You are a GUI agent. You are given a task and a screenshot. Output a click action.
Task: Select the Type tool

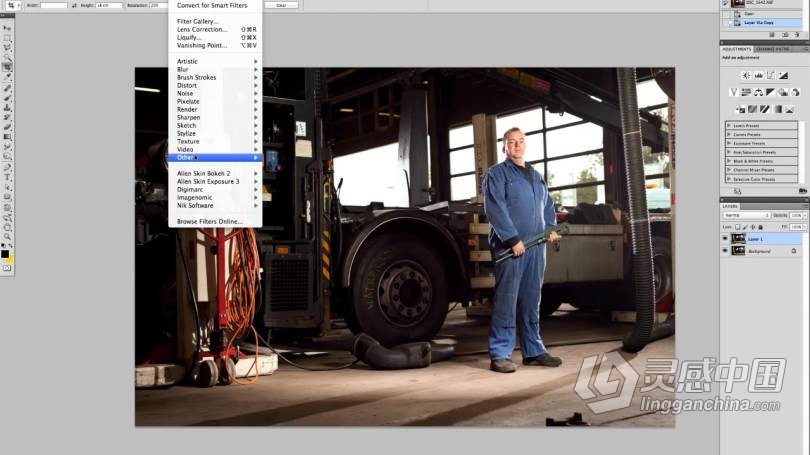pos(7,177)
